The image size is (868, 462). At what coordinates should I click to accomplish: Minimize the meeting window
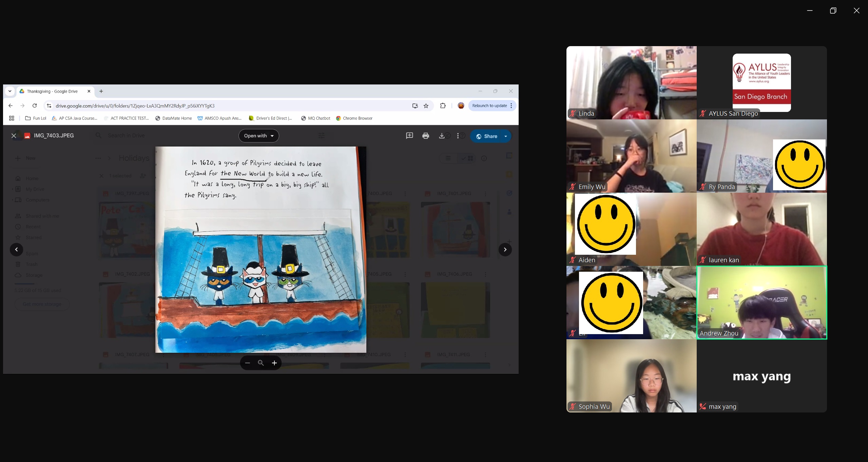[810, 11]
